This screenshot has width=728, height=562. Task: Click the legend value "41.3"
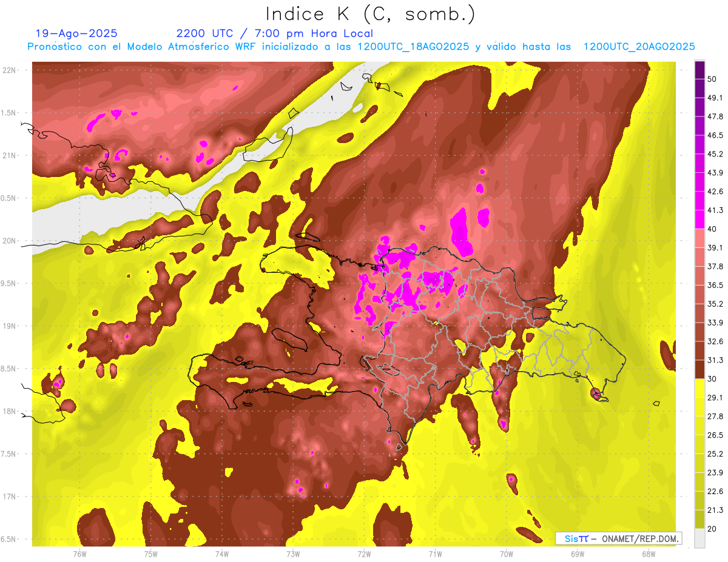716,210
